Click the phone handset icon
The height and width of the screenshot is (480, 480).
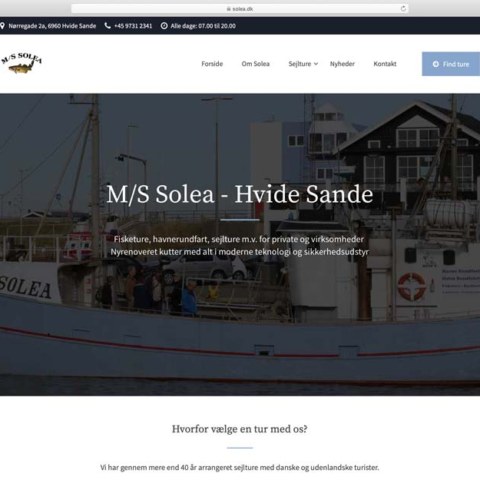[x=107, y=26]
